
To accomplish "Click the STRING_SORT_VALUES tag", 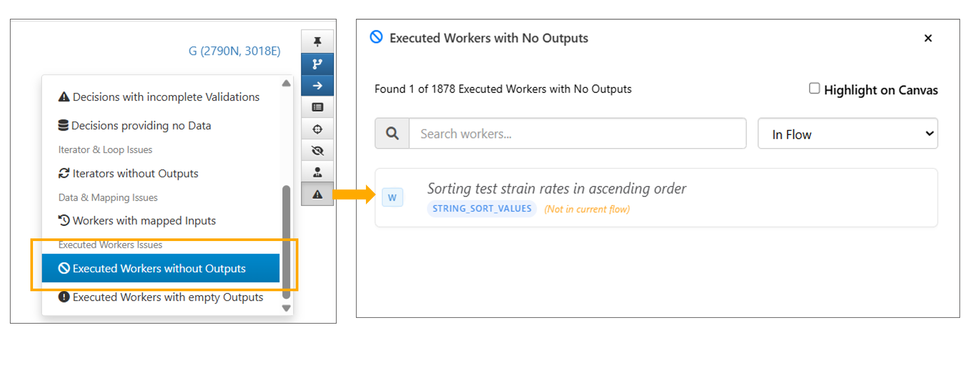I will (482, 209).
